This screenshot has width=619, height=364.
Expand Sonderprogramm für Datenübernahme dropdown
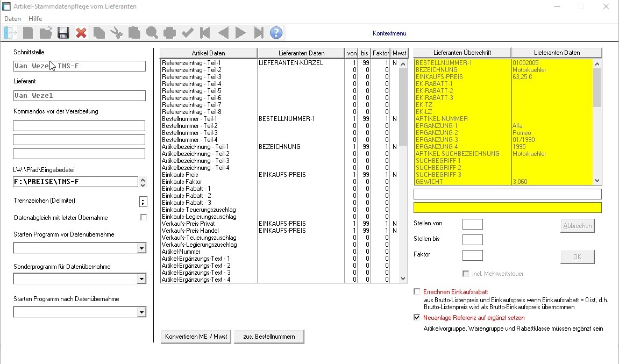click(x=142, y=279)
